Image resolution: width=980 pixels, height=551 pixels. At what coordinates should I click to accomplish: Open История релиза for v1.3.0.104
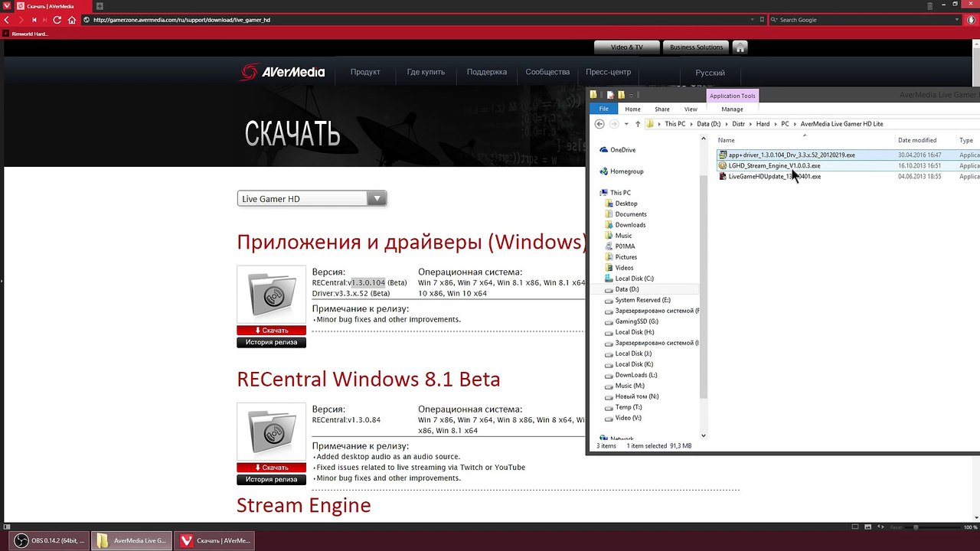point(271,342)
